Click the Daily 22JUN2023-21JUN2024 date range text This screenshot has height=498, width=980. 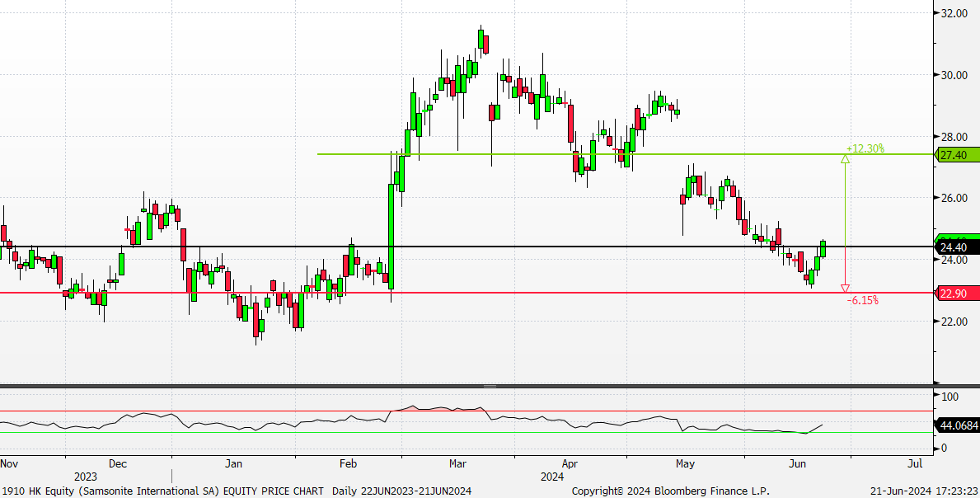[402, 491]
